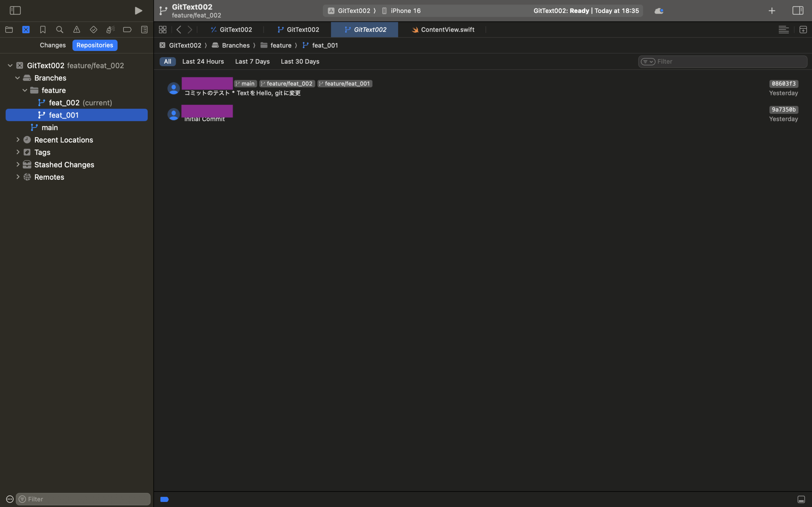The image size is (812, 507).
Task: Open the Source Control navigator icon
Action: (x=26, y=29)
